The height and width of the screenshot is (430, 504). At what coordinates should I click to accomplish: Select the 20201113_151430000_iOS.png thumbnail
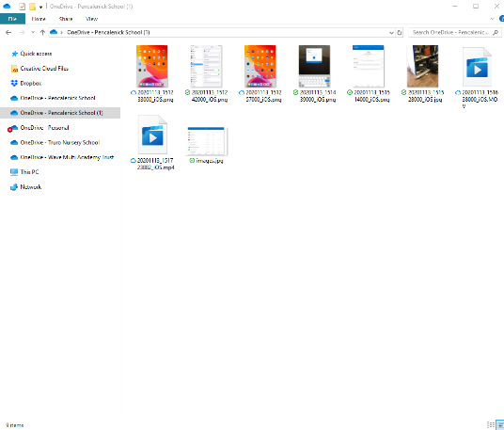click(314, 66)
